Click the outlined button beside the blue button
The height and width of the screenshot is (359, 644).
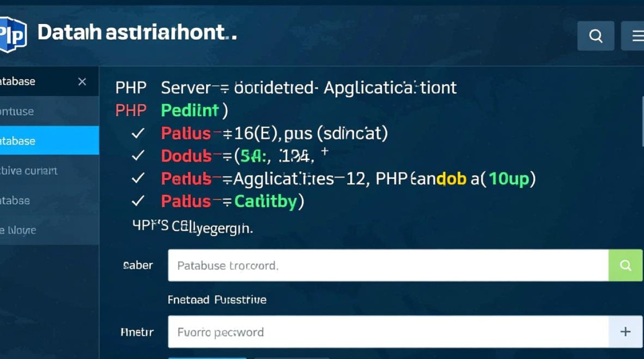tap(292, 358)
